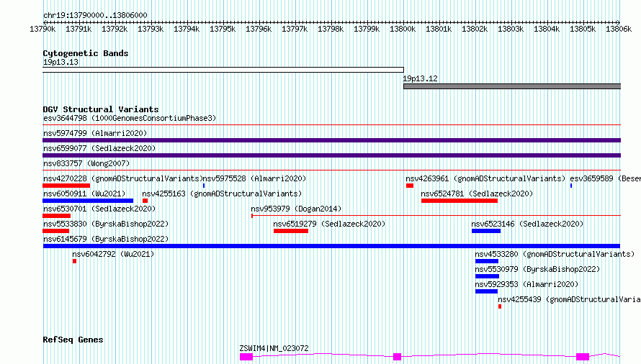641x364 pixels.
Task: Click the 13798k ruler tick label
Action: tap(331, 29)
